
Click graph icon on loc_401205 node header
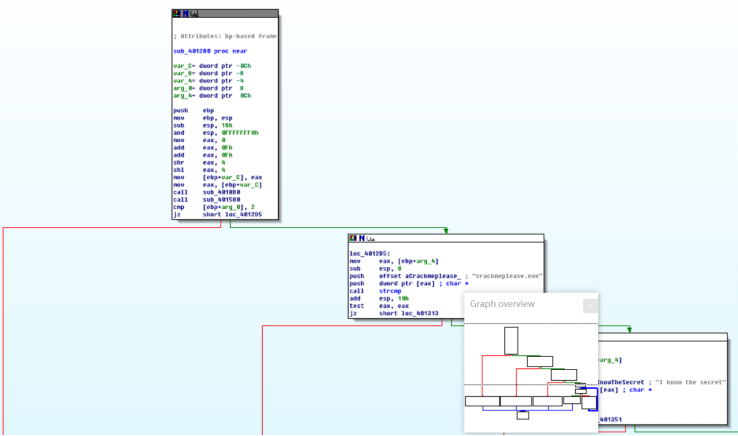pos(370,240)
